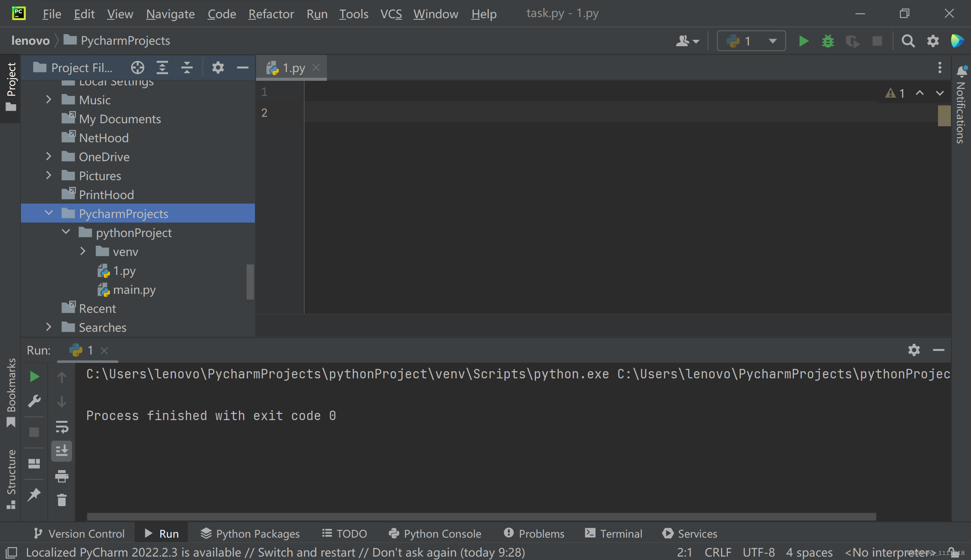Open IDE settings gear in top toolbar

point(933,41)
